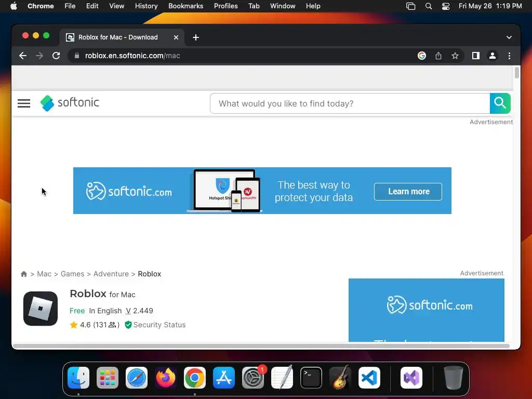Open Control Center in menu bar
This screenshot has width=532, height=399.
(445, 6)
